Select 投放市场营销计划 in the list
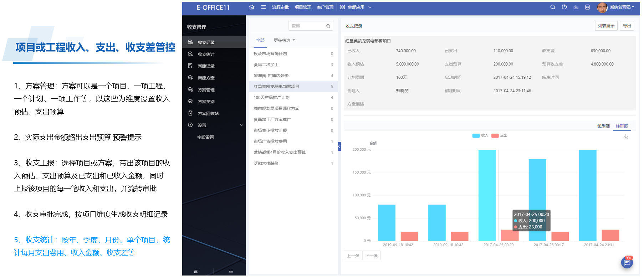This screenshot has height=278, width=644. [x=293, y=53]
